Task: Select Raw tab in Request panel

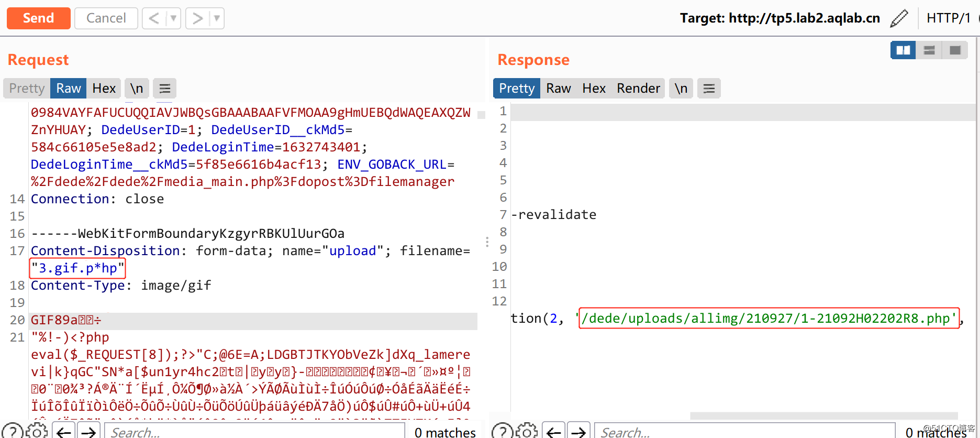Action: 69,88
